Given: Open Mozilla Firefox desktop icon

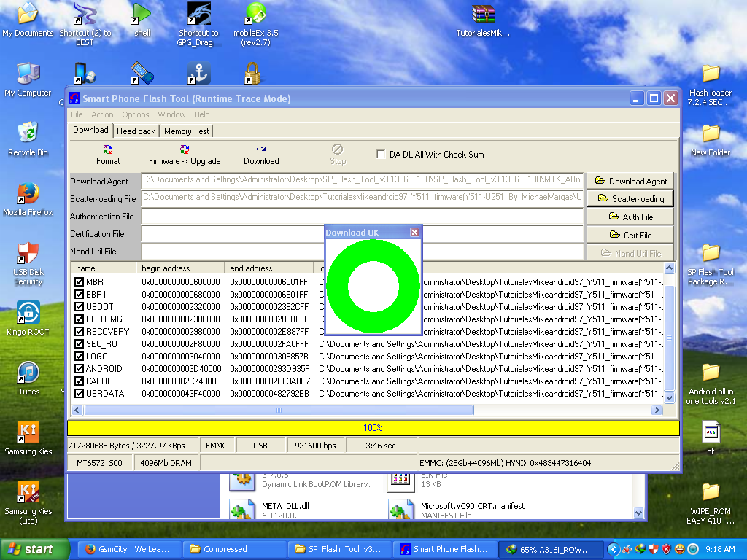Looking at the screenshot, I should [28, 194].
